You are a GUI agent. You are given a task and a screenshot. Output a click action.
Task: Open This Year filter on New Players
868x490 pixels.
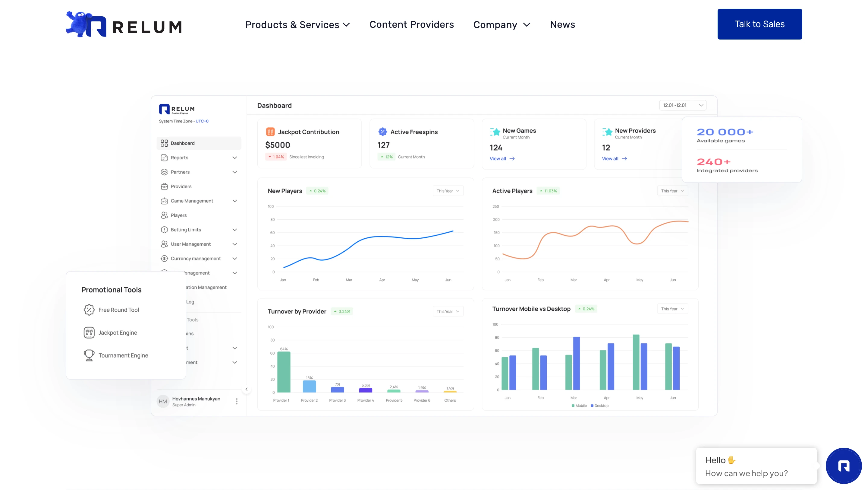448,191
